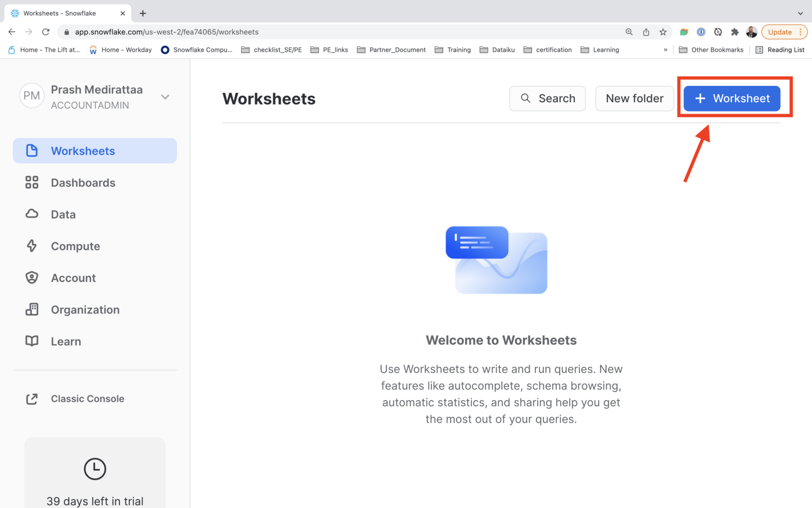Open the certification bookmark folder
The height and width of the screenshot is (508, 812).
tap(548, 50)
